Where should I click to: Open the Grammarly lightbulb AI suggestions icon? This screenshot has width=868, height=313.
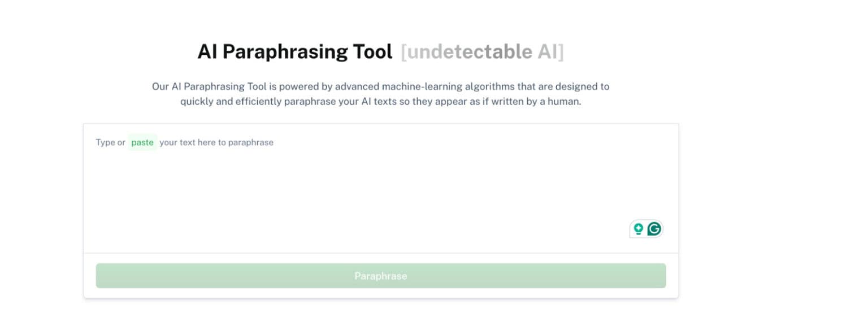point(639,229)
